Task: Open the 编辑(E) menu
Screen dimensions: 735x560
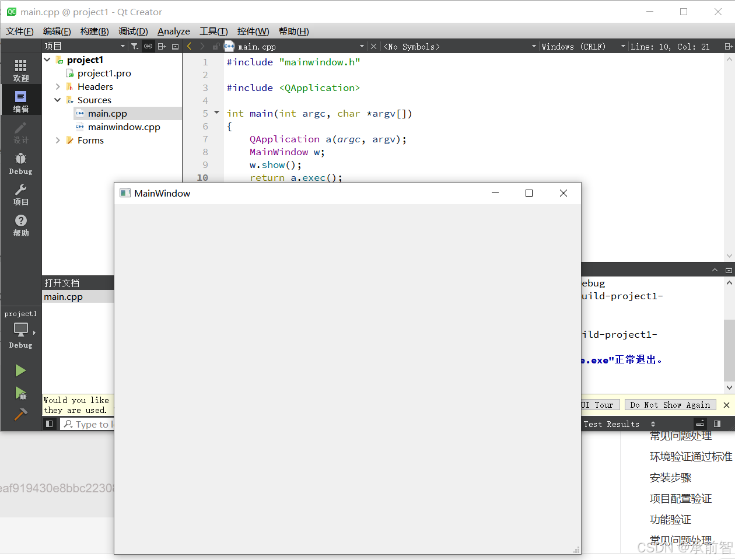Action: click(57, 31)
